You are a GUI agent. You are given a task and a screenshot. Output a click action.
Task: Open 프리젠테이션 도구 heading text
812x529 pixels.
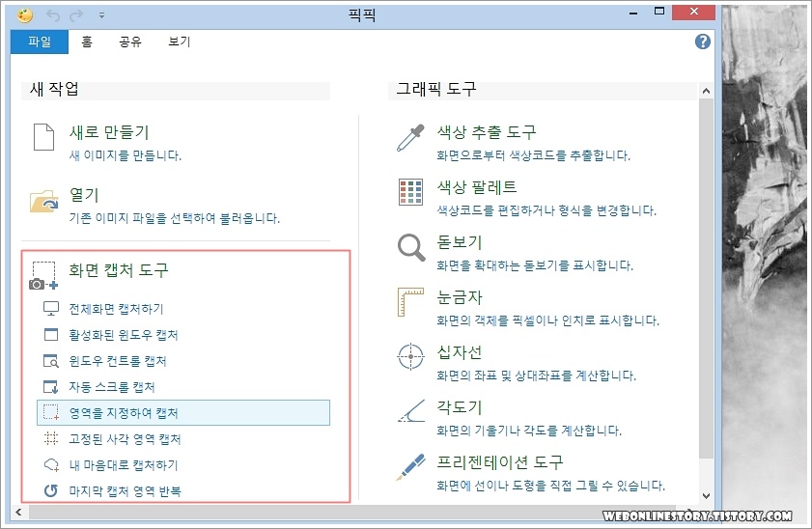point(500,461)
